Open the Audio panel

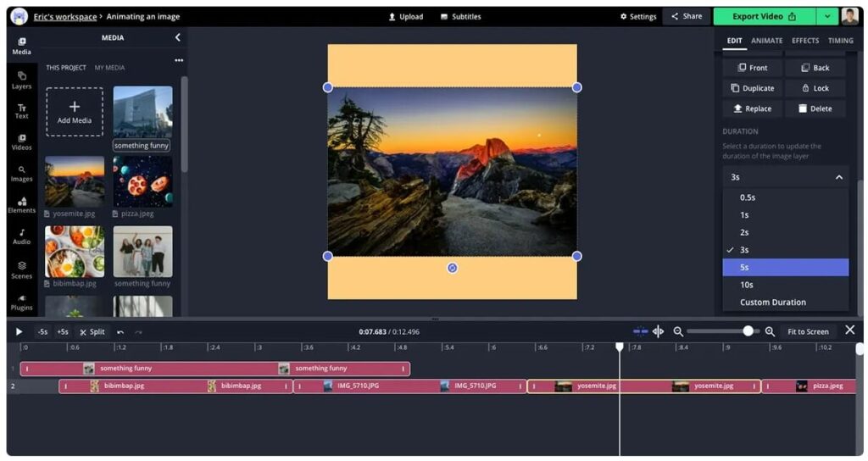pyautogui.click(x=21, y=236)
